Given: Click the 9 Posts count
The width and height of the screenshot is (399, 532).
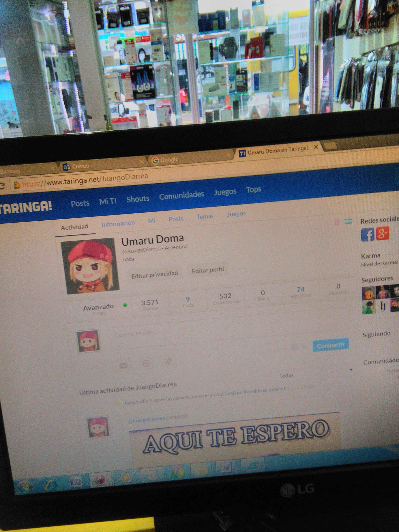Looking at the screenshot, I should [188, 302].
